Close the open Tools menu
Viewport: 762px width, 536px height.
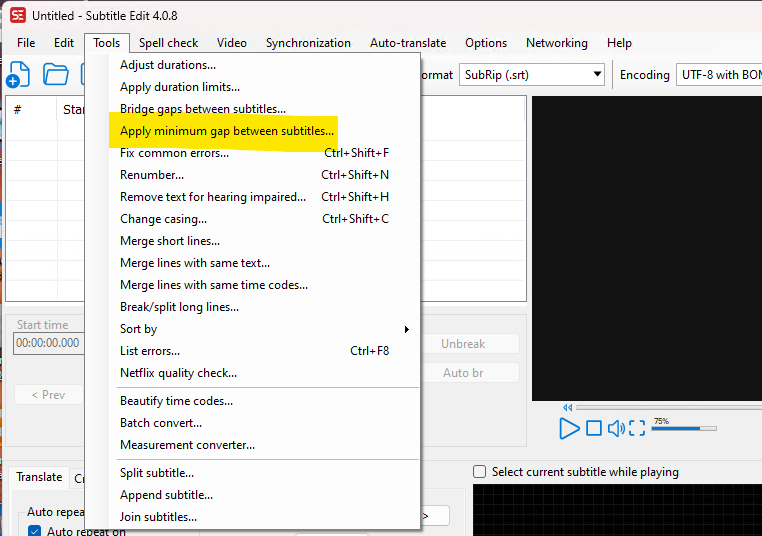pos(106,43)
